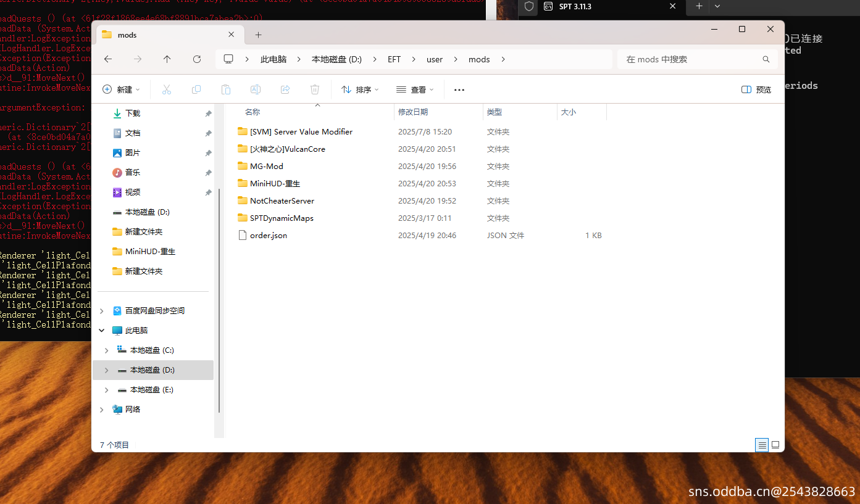860x504 pixels.
Task: Switch to details view icon in status bar
Action: pyautogui.click(x=762, y=445)
